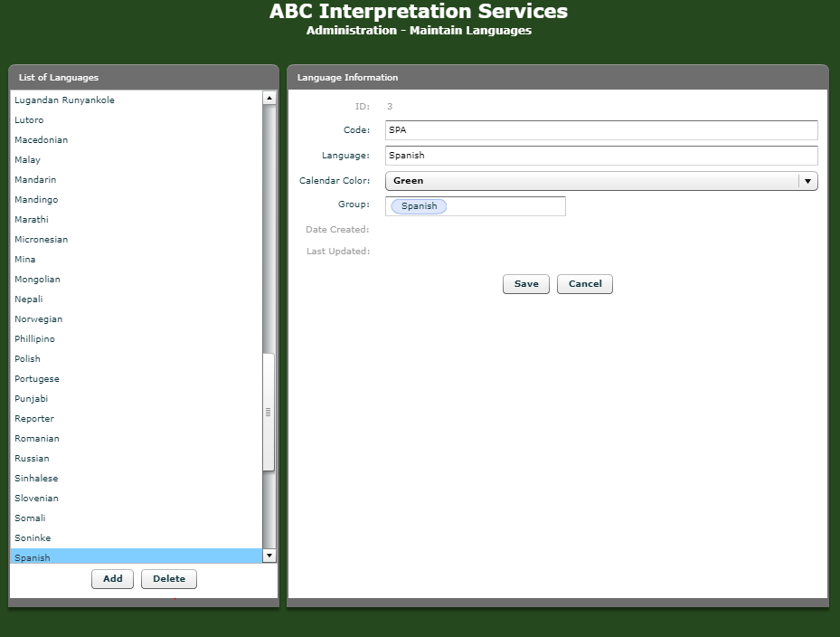Select Mandarin in the language list
The height and width of the screenshot is (637, 840).
pyautogui.click(x=137, y=180)
